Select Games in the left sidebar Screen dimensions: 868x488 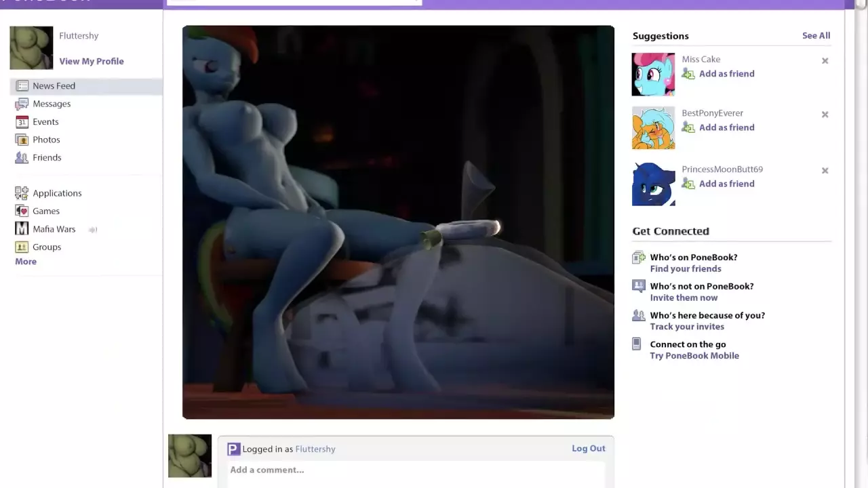pos(46,211)
